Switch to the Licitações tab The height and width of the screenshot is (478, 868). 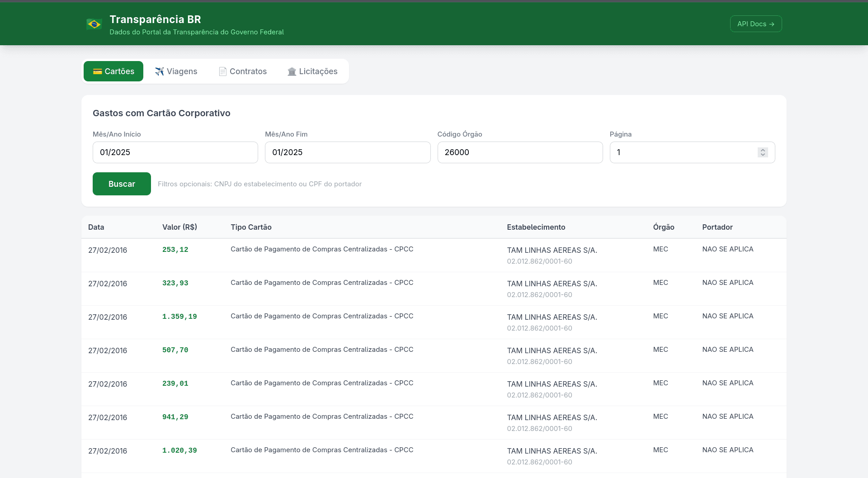[x=312, y=71]
